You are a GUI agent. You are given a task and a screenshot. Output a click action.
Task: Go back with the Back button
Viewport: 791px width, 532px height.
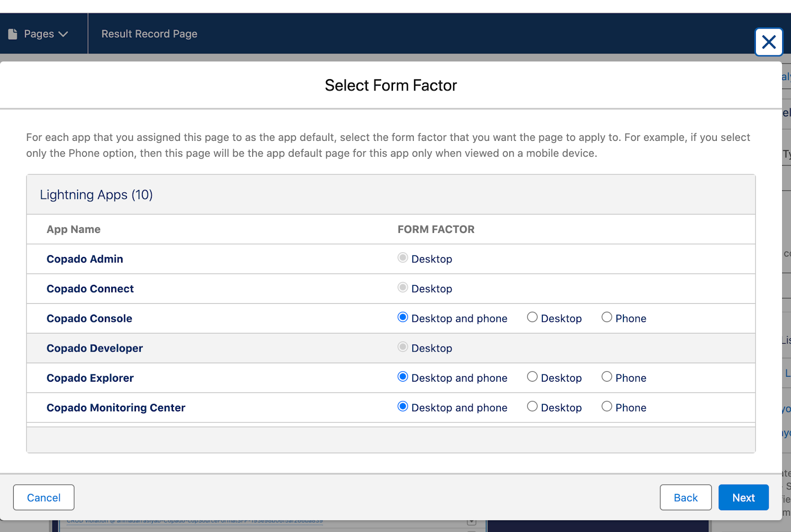pos(686,497)
